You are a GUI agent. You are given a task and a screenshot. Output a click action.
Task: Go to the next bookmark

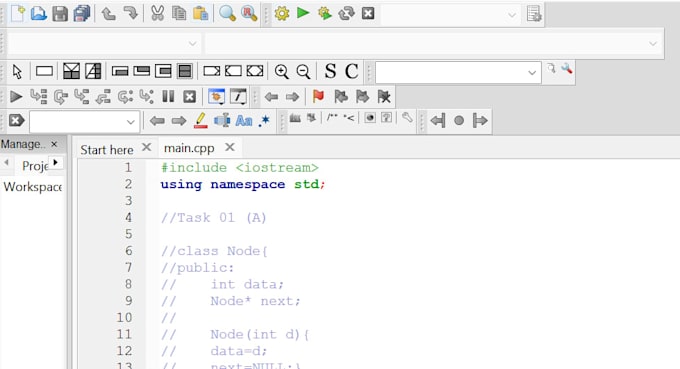click(362, 96)
